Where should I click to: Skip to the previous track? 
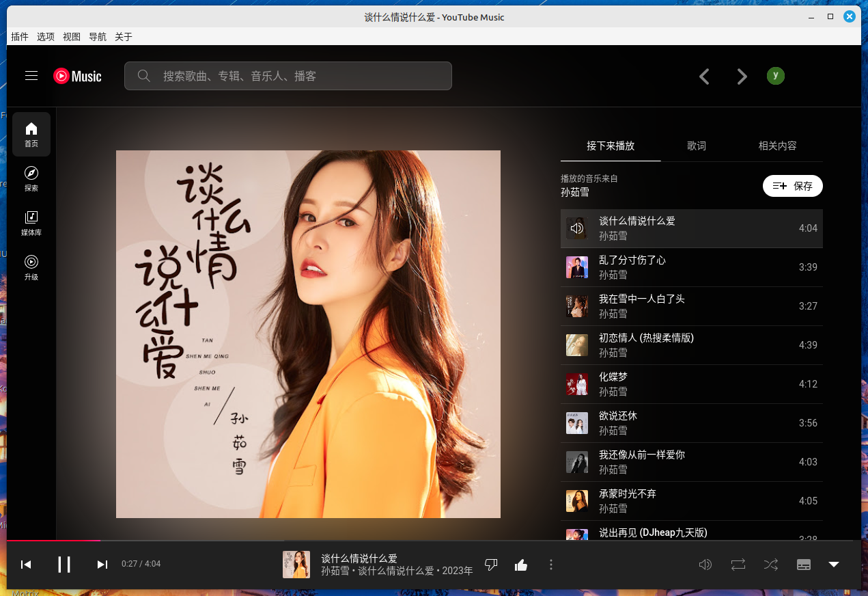(26, 564)
